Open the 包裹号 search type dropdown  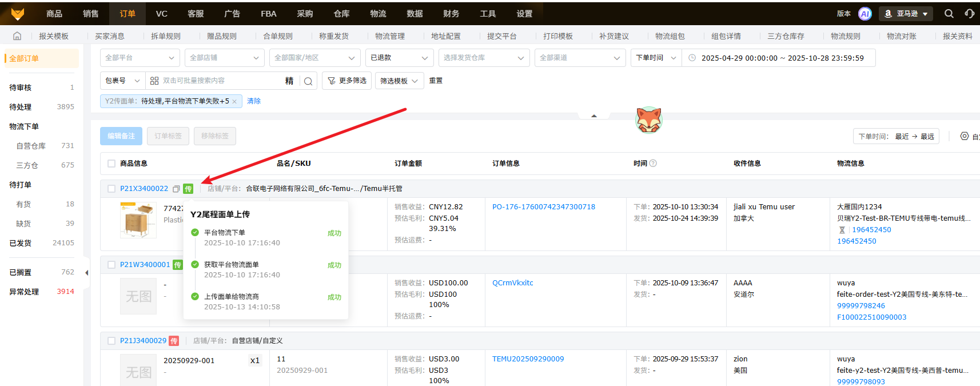pyautogui.click(x=122, y=81)
